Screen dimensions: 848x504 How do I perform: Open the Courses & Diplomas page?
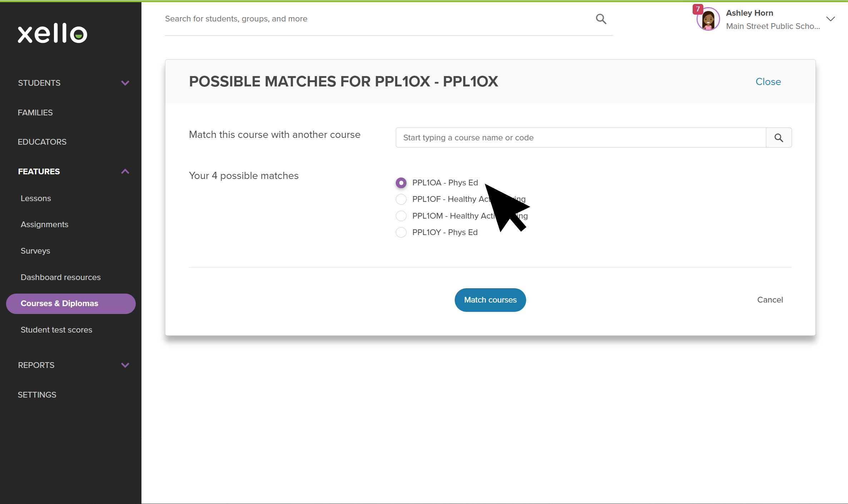pyautogui.click(x=71, y=304)
